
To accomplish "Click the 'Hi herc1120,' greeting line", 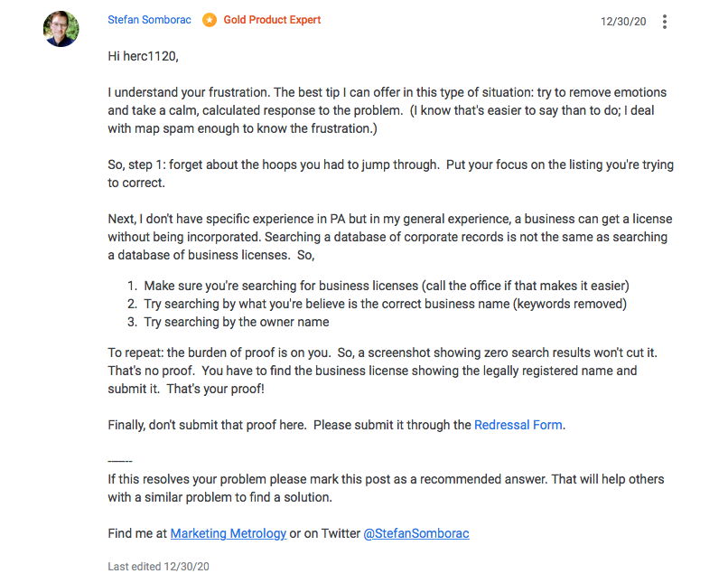I will click(x=143, y=56).
